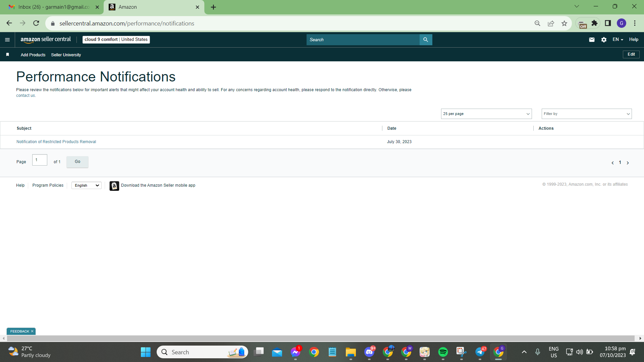Open Discord from the taskbar
The image size is (644, 362).
coord(369,352)
